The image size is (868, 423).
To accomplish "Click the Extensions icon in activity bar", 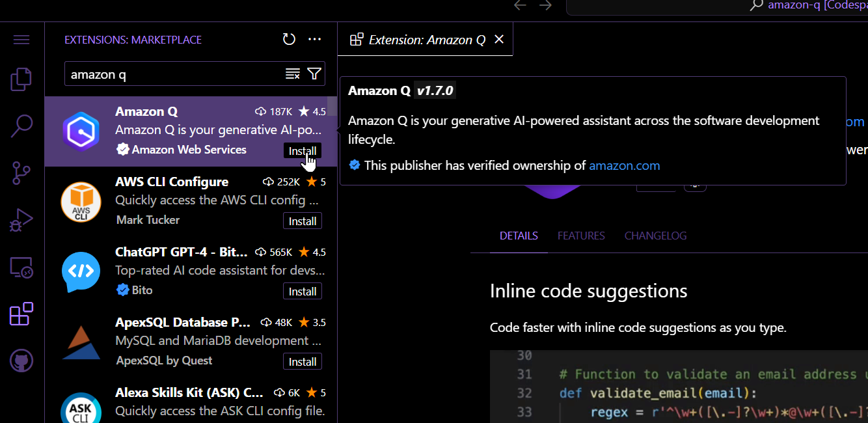I will pyautogui.click(x=21, y=314).
